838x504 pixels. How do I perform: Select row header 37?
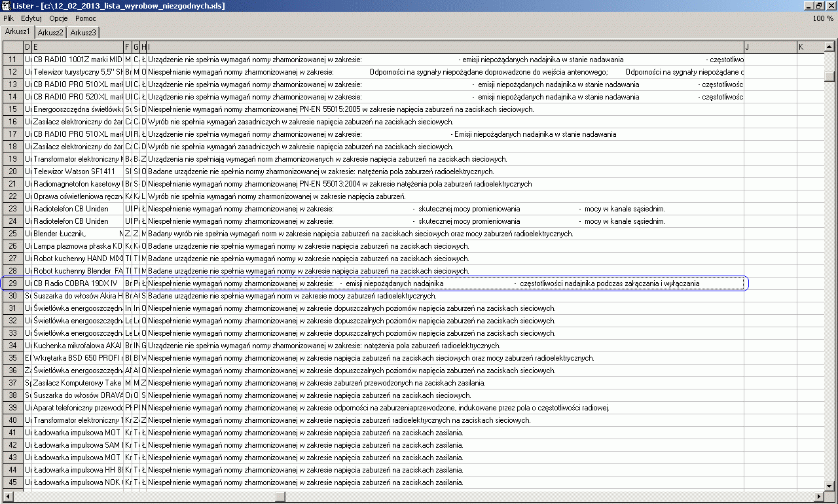pyautogui.click(x=13, y=383)
